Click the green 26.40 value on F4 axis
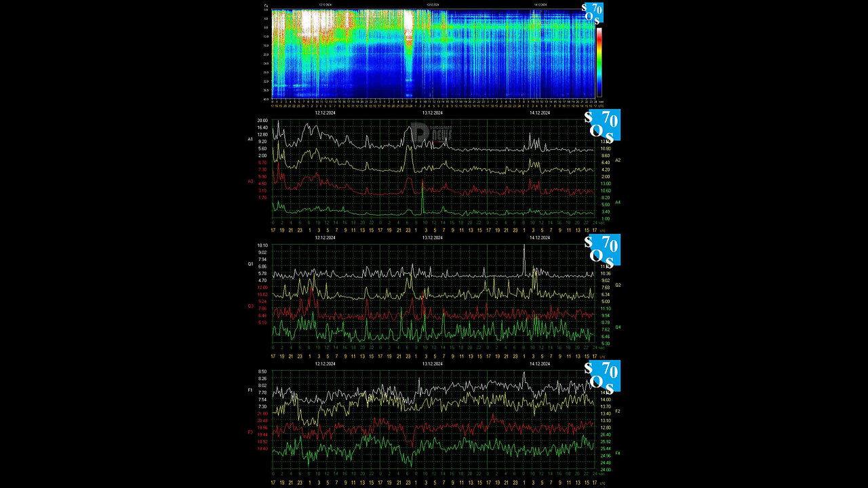 pos(606,434)
